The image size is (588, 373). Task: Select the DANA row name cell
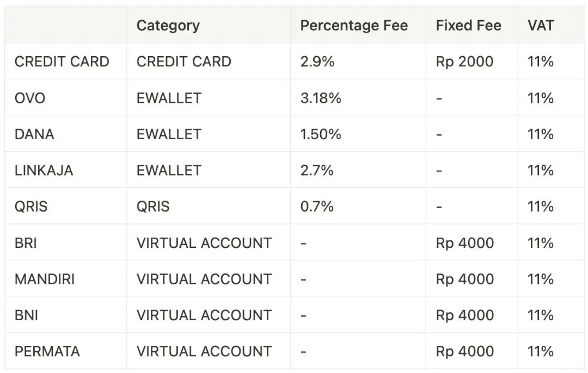click(34, 134)
